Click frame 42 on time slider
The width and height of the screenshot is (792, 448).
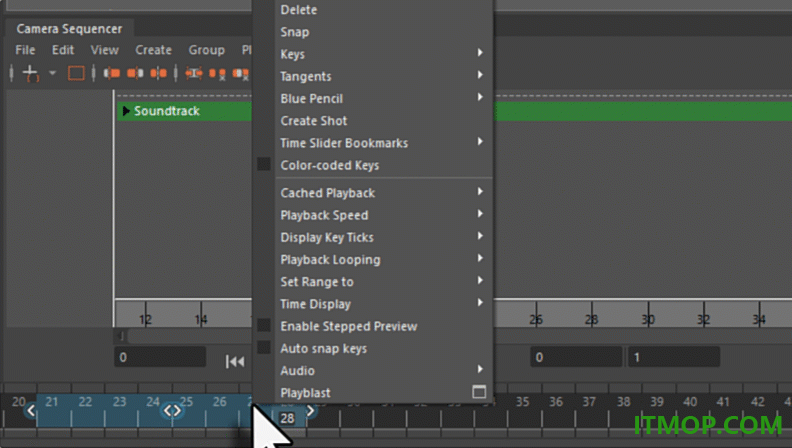[757, 402]
